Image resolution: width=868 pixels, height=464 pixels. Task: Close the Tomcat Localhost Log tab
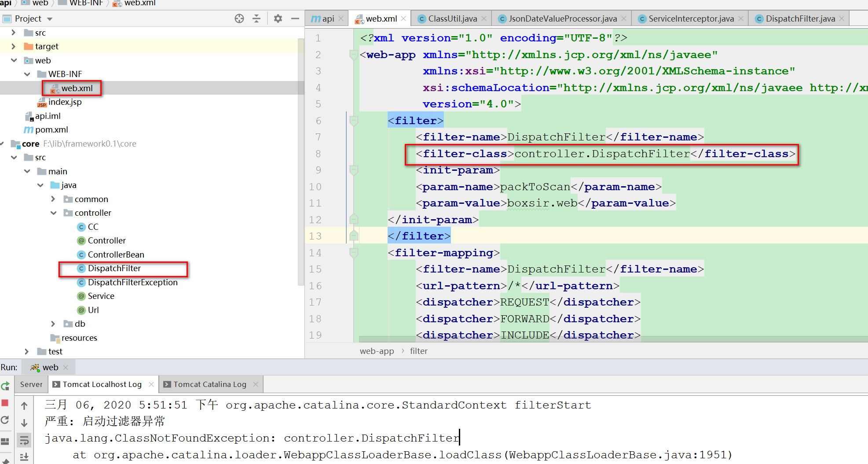(x=151, y=384)
